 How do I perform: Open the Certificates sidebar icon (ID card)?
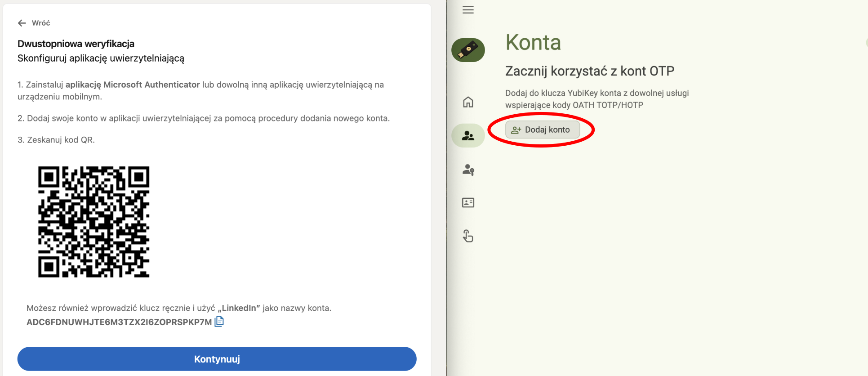468,203
